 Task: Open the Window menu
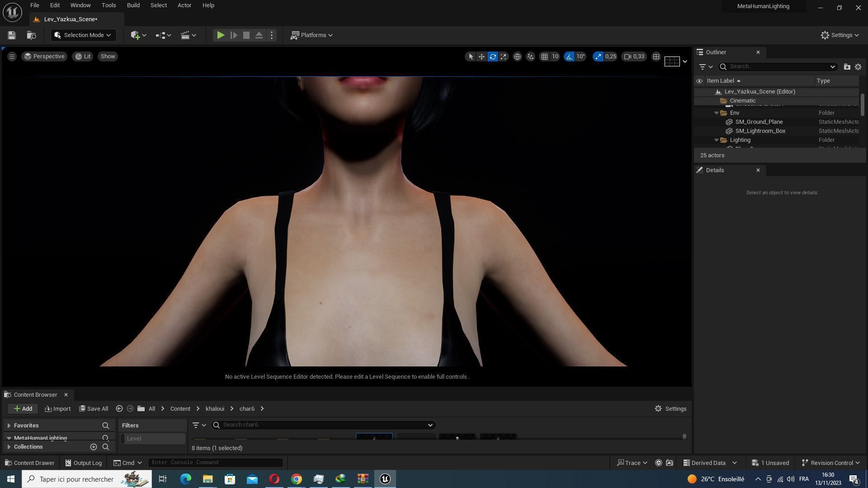coord(80,5)
